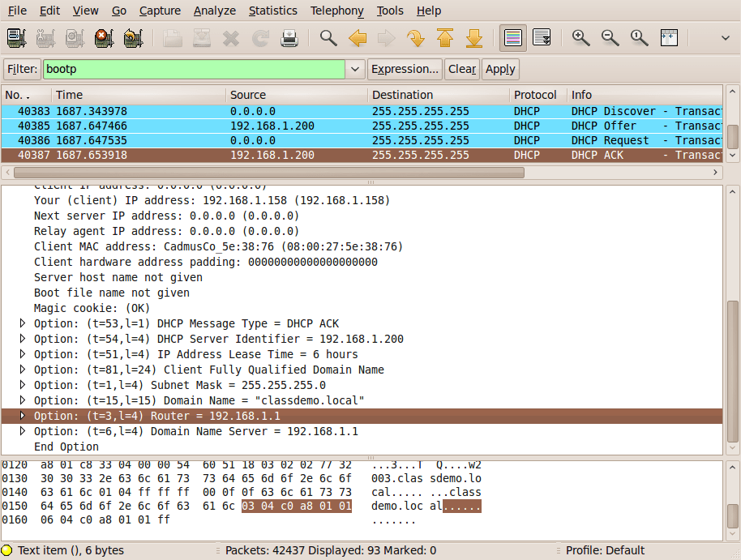Close this capture file icon
Viewport: 741px width, 560px height.
231,38
